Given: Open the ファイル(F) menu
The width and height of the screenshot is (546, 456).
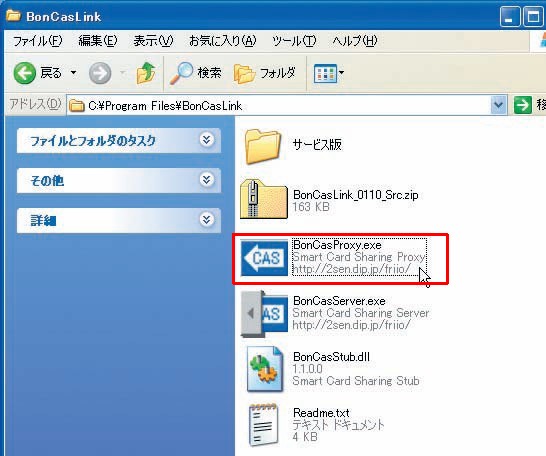Looking at the screenshot, I should [x=38, y=41].
